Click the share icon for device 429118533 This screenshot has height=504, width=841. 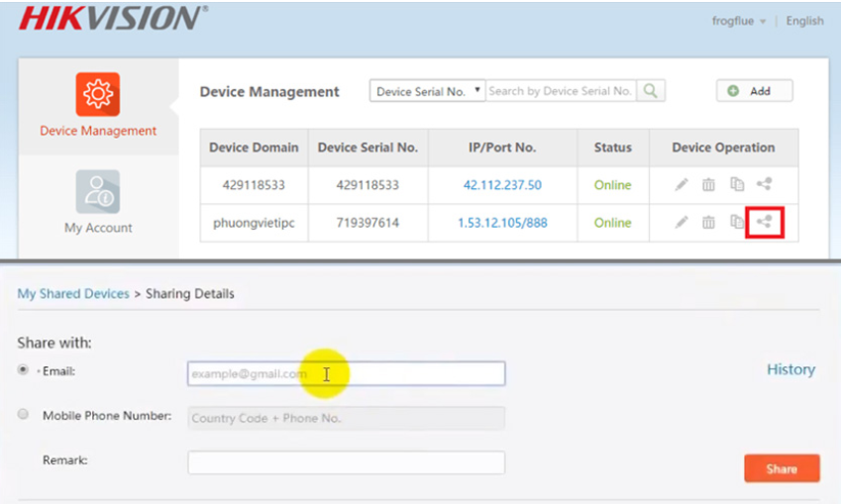pyautogui.click(x=764, y=184)
